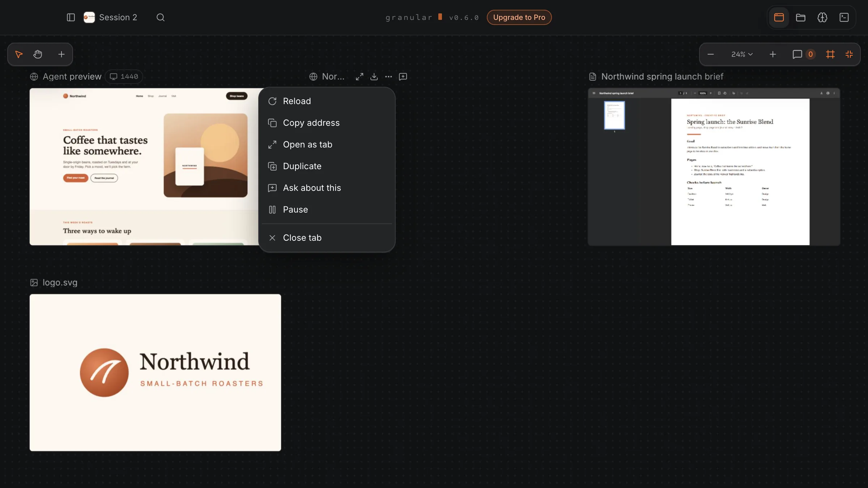Click the document icon beside launch brief title

click(593, 77)
